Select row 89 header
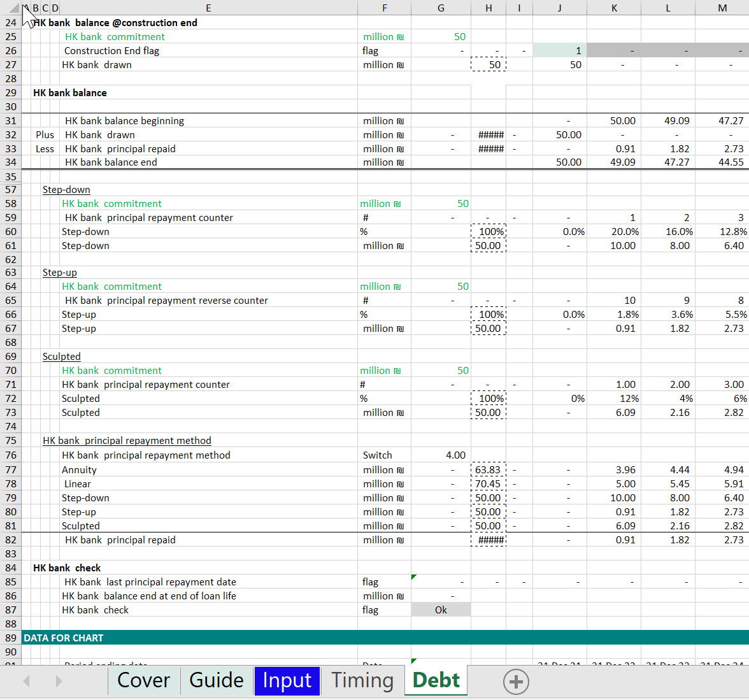Image resolution: width=749 pixels, height=700 pixels. coord(10,638)
